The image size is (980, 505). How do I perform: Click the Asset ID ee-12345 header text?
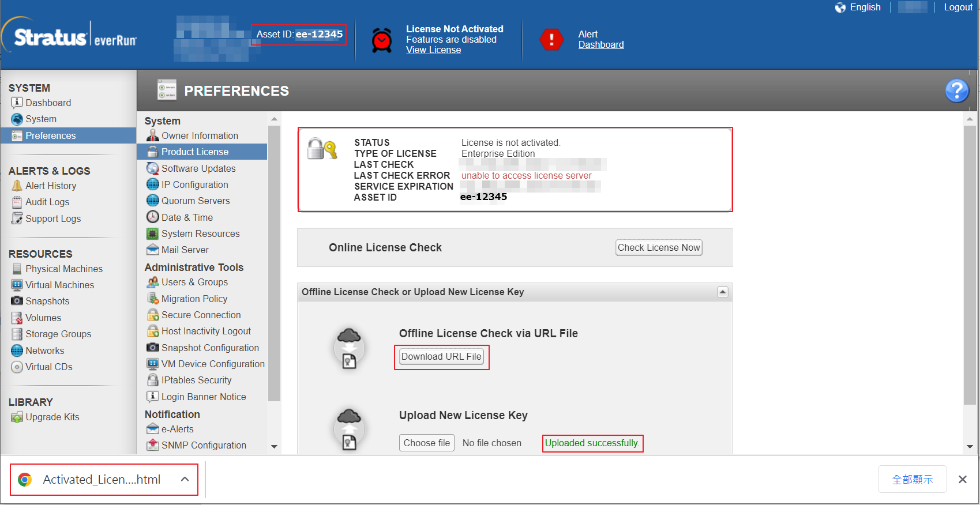tap(299, 35)
